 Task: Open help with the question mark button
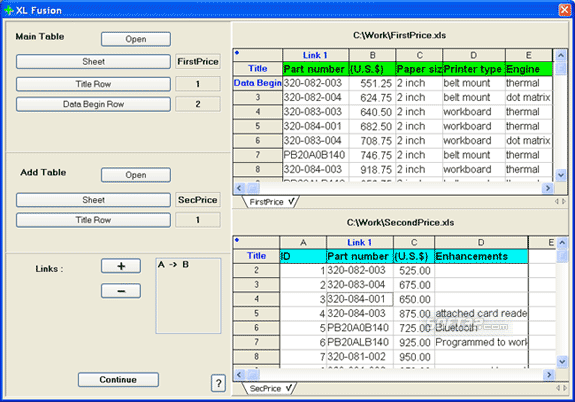218,383
